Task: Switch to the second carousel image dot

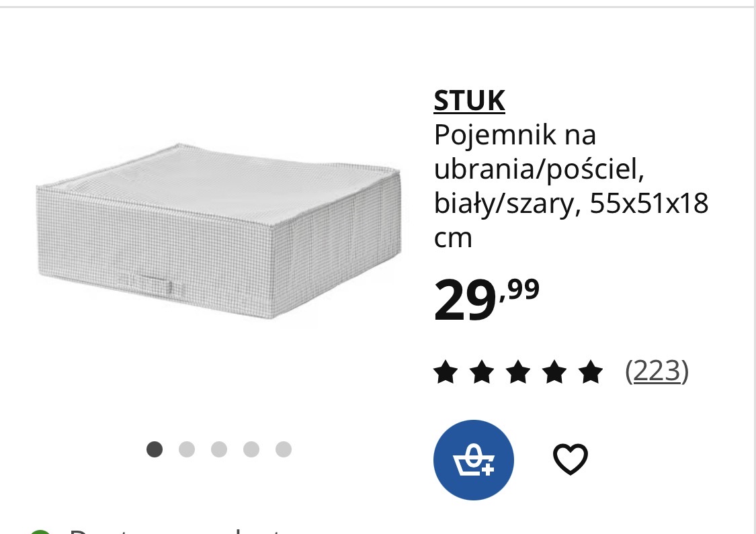Action: pyautogui.click(x=187, y=449)
